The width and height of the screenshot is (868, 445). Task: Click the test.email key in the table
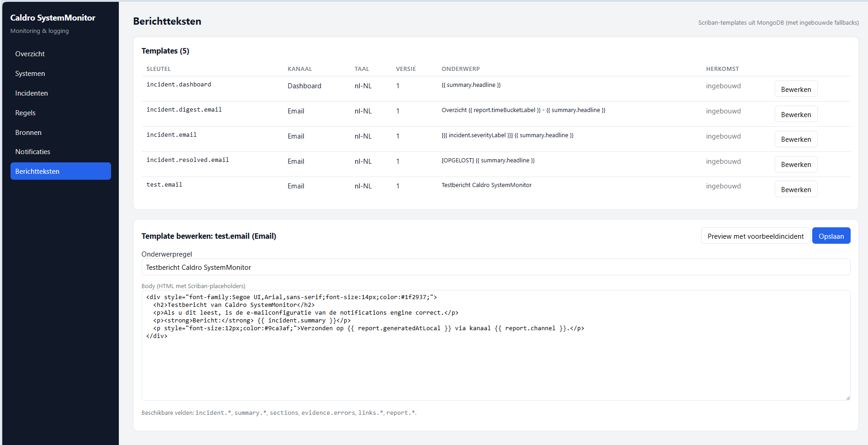click(x=164, y=185)
